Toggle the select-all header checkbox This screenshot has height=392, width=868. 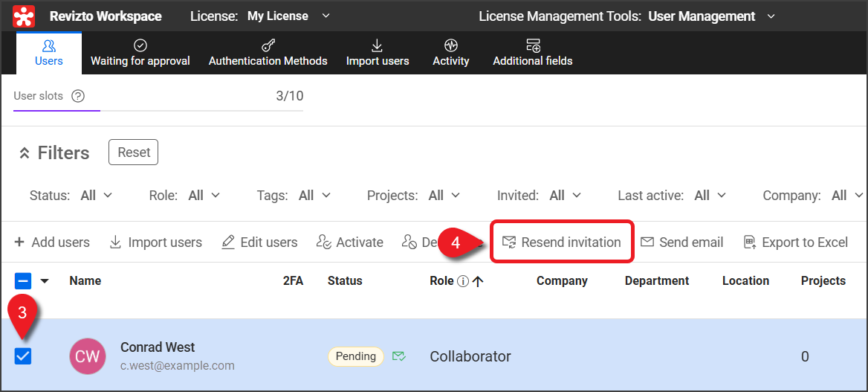(x=23, y=281)
